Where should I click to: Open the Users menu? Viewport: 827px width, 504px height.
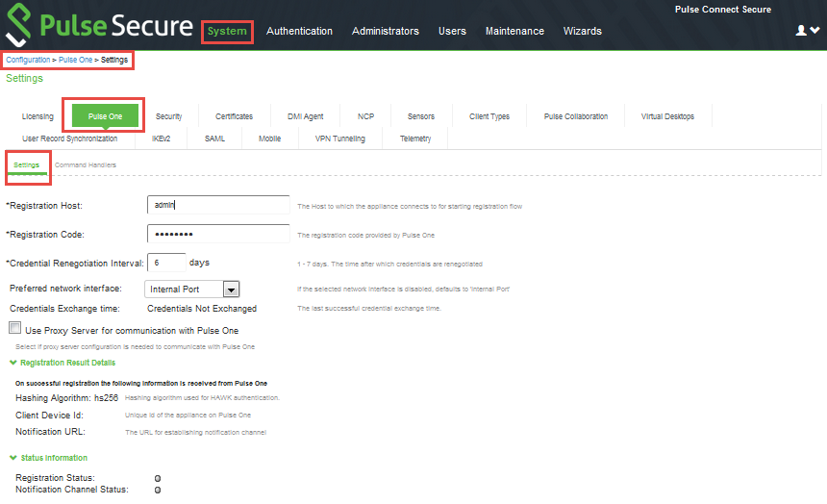(x=452, y=31)
